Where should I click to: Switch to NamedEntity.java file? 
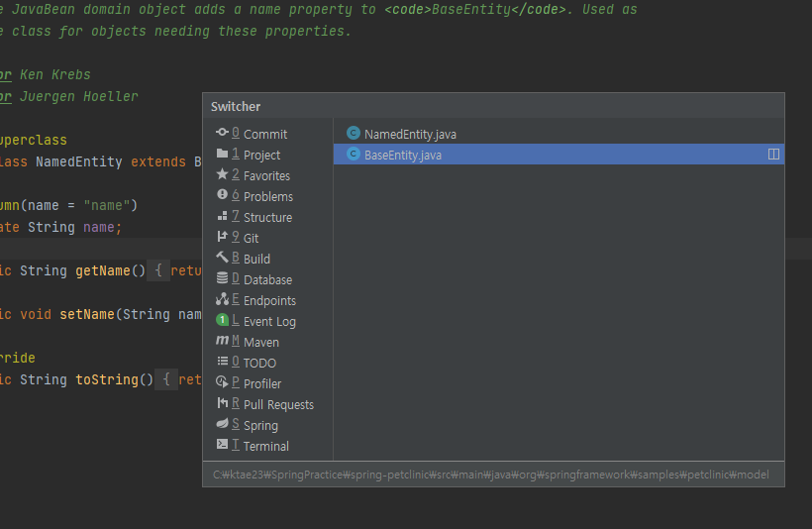coord(558,134)
